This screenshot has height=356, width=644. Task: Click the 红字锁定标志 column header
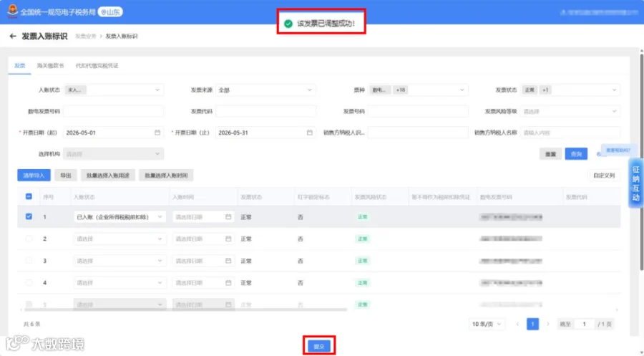[314, 197]
